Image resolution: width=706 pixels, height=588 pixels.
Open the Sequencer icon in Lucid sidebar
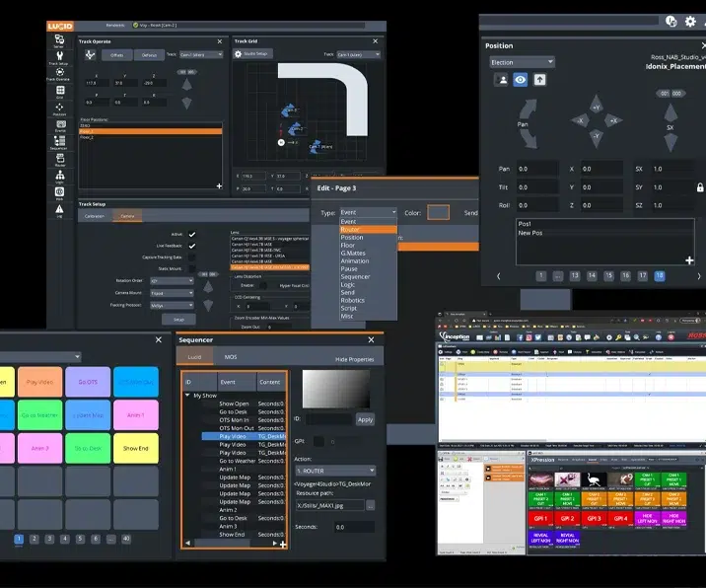click(x=59, y=141)
